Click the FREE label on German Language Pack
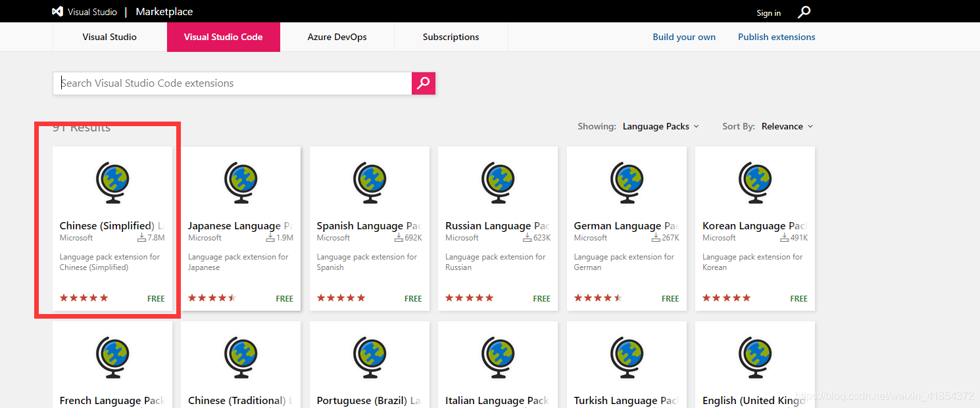The image size is (980, 408). 670,298
